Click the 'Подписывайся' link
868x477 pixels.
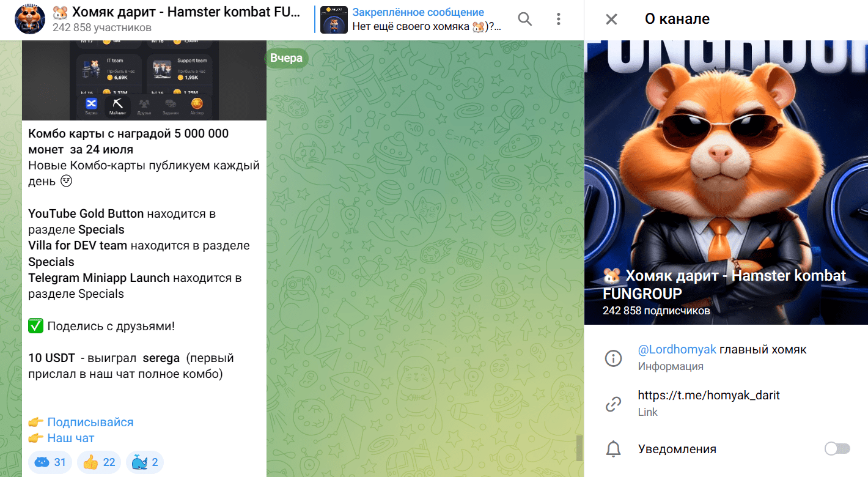click(x=90, y=422)
